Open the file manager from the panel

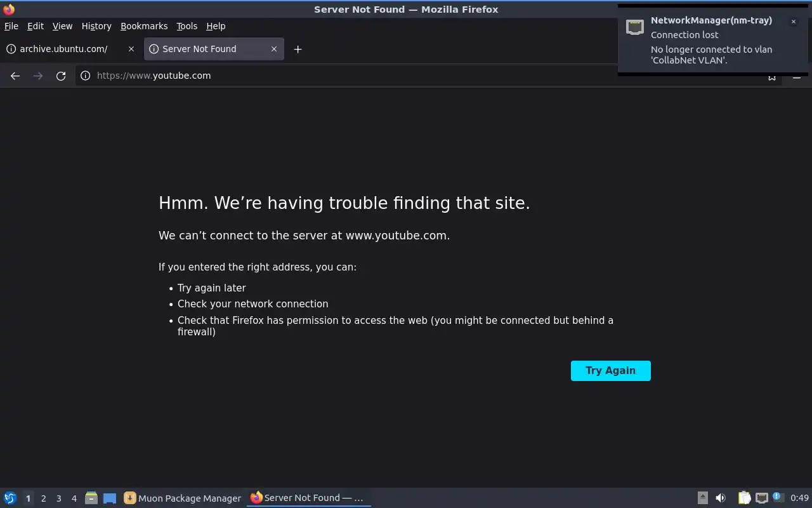point(91,498)
